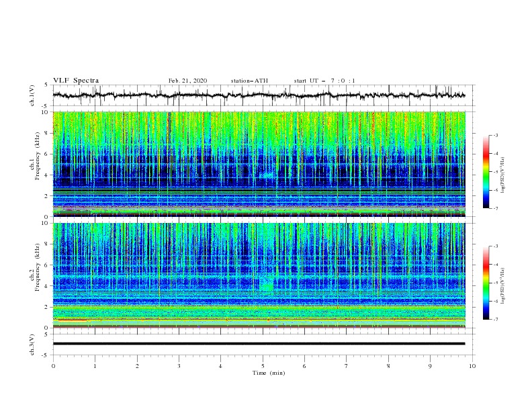Click ch.2 frequency tick label "2"
Viewport: 532px width, 411px height.
click(x=46, y=307)
